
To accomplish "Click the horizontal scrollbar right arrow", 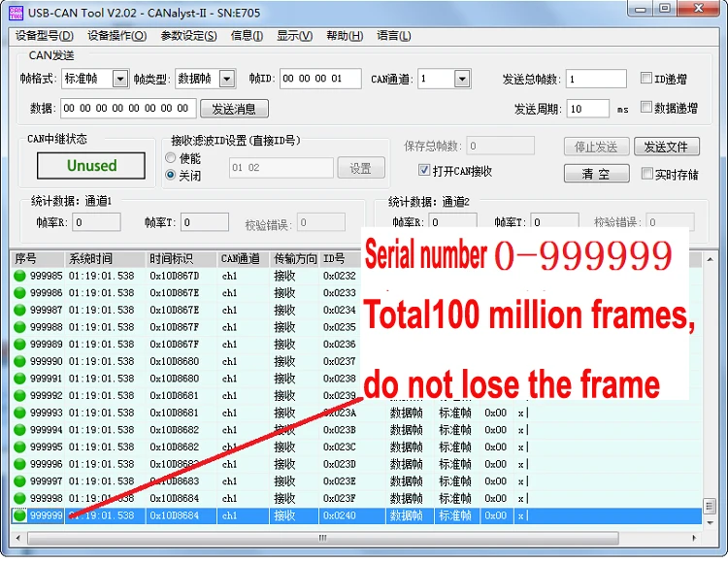I will (x=694, y=539).
